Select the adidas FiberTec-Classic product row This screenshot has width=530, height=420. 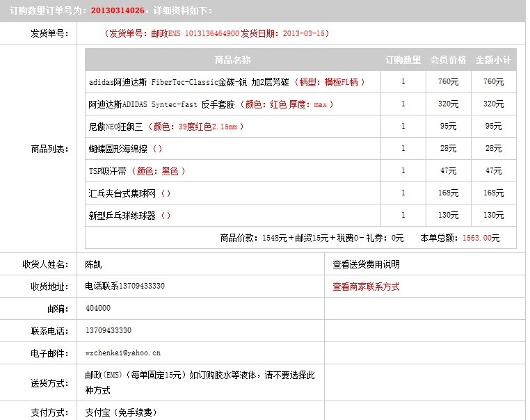[226, 82]
